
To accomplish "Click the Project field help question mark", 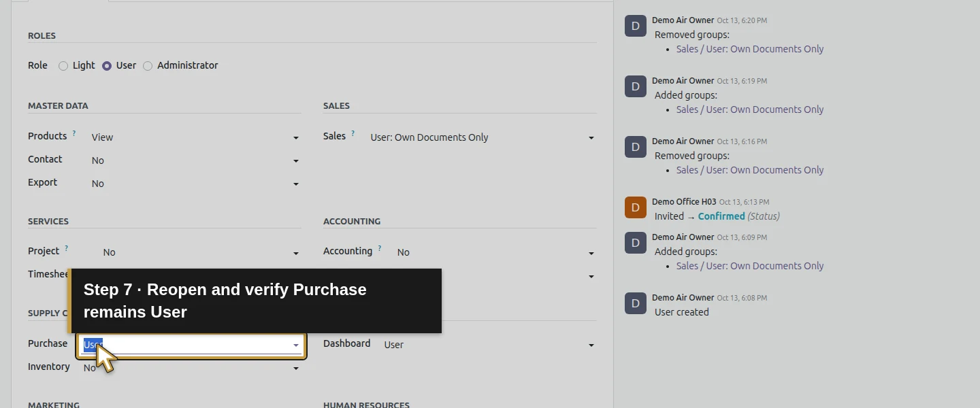I will pyautogui.click(x=67, y=248).
